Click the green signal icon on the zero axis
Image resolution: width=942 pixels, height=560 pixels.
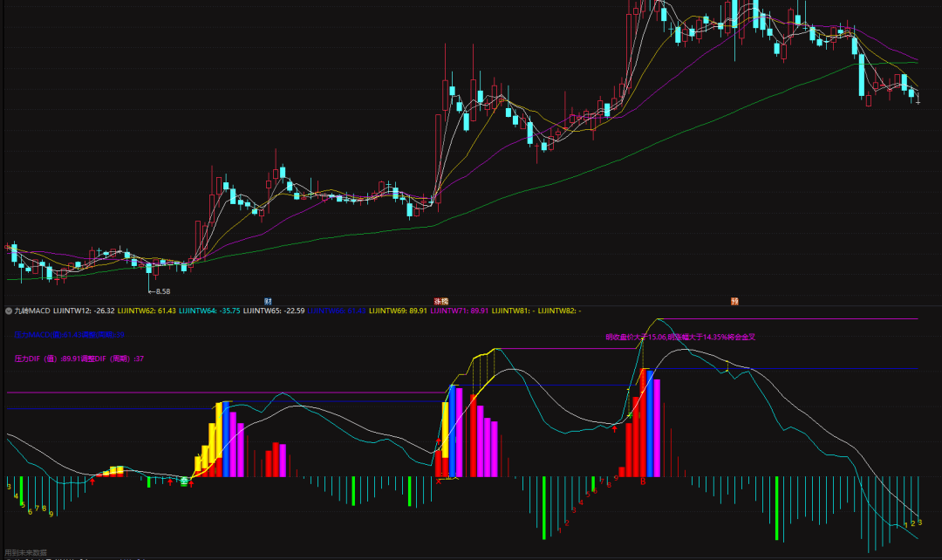[184, 481]
